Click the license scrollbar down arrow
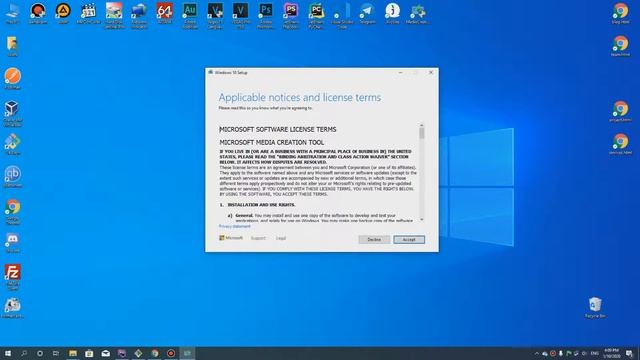The image size is (640, 360). click(422, 219)
